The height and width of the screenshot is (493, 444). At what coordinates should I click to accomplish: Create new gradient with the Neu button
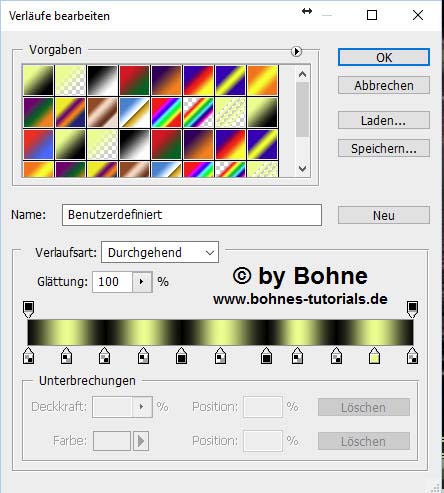coord(384,215)
